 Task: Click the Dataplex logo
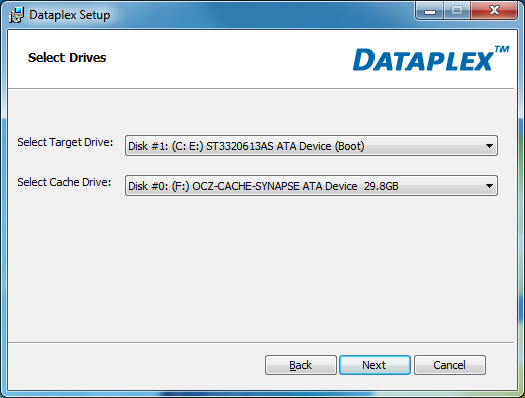point(431,58)
